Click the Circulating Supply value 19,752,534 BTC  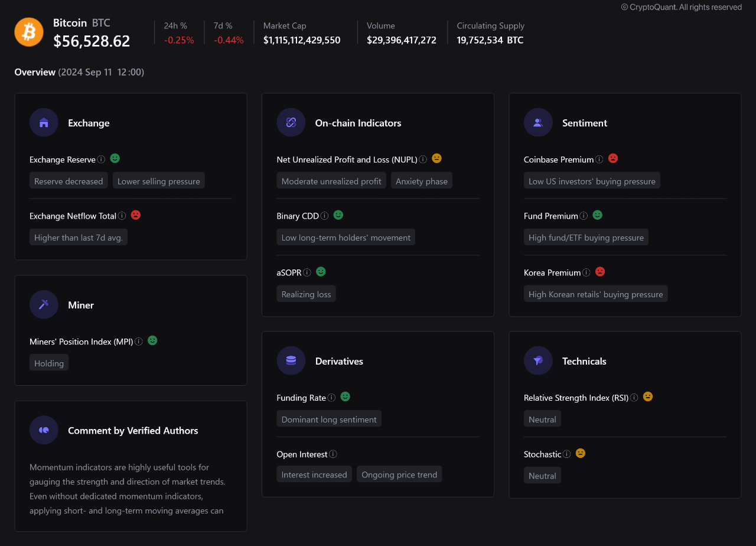[x=490, y=40]
